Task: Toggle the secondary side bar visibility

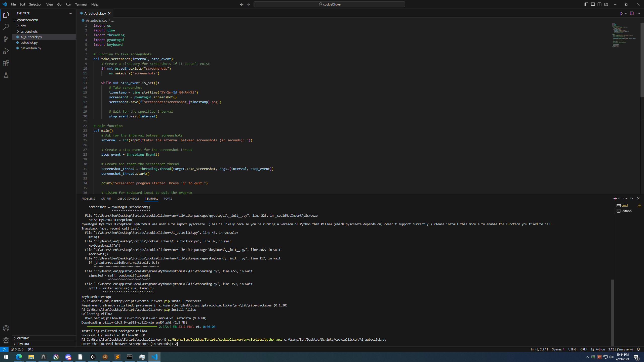Action: point(599,4)
